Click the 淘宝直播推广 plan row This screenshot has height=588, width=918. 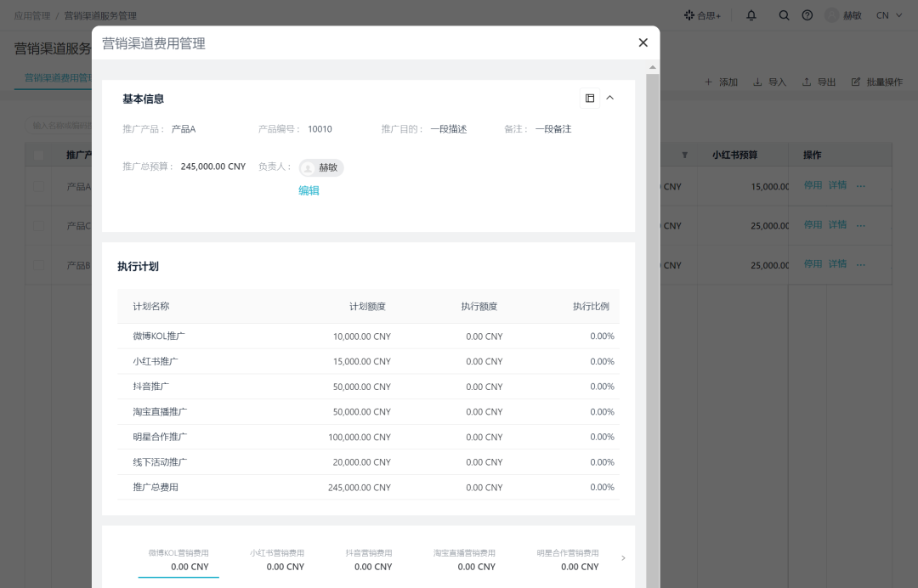(368, 412)
